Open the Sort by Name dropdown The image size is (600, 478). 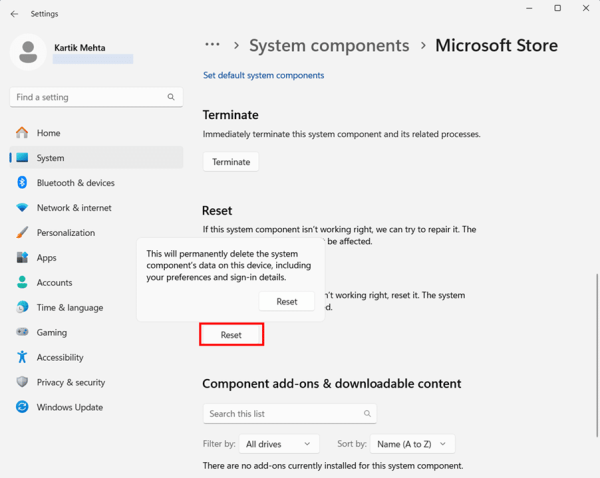(412, 444)
